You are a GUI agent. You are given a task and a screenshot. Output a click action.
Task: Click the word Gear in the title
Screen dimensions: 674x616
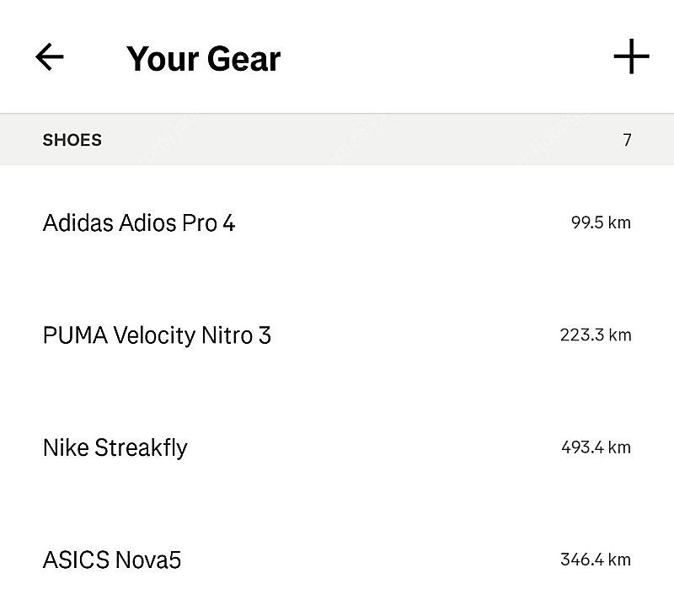244,59
